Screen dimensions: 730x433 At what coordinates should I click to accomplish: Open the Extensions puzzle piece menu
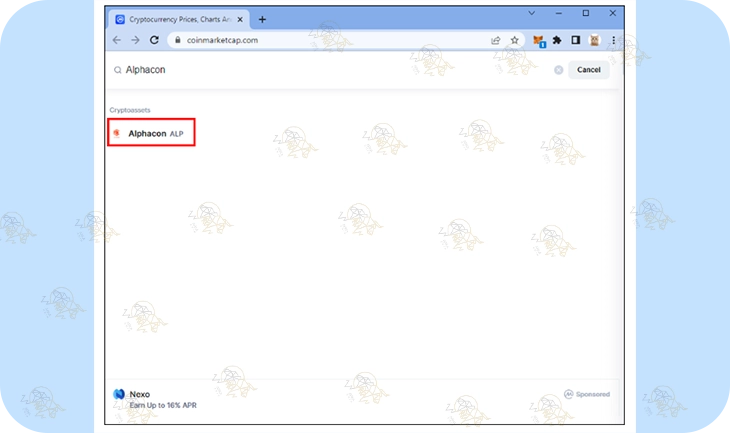[557, 40]
